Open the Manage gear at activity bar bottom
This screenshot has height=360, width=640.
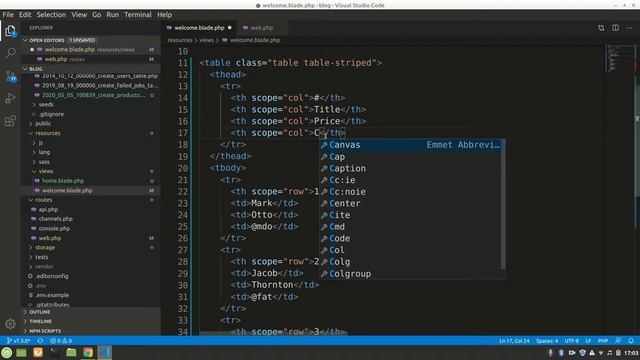pos(10,324)
